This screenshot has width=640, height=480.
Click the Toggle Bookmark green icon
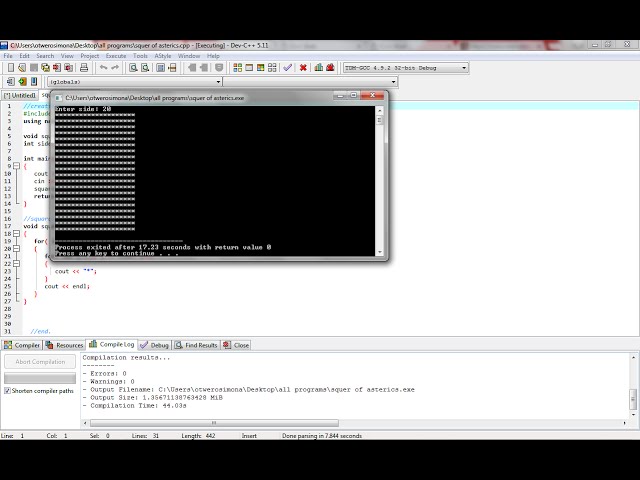(22, 82)
